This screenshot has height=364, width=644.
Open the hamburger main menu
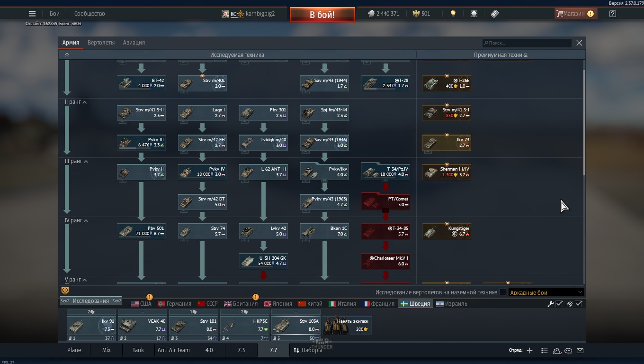(x=32, y=14)
